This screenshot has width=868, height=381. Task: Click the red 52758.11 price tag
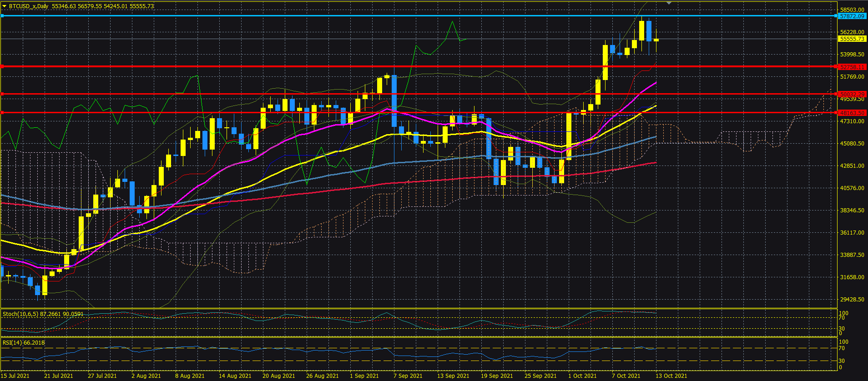coord(852,67)
